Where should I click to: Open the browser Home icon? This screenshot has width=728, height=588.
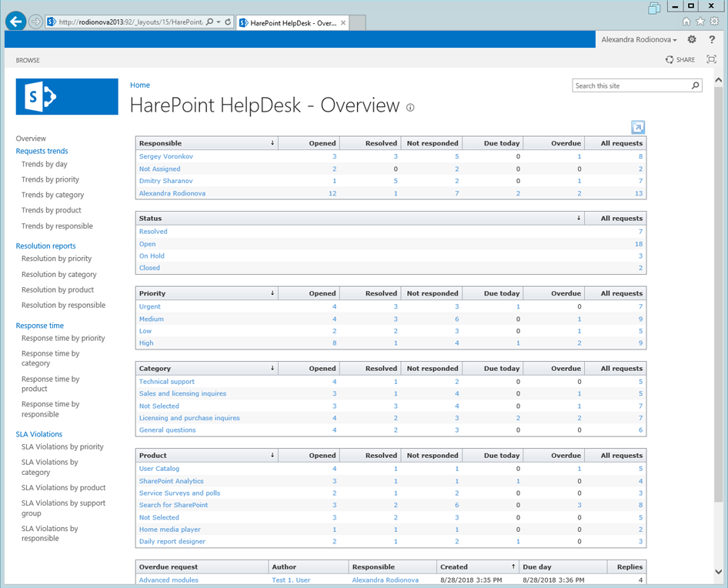pos(686,22)
